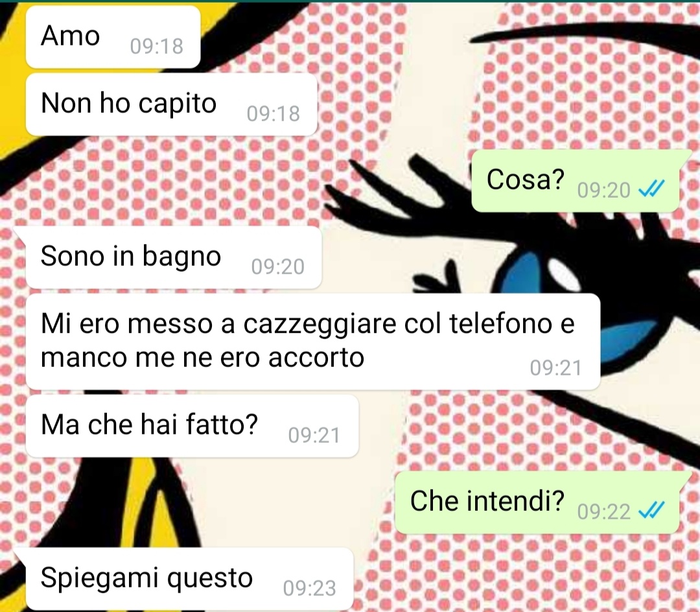Tap the word "cazzeggiare" in the message
The width and height of the screenshot is (700, 612).
pos(320,324)
